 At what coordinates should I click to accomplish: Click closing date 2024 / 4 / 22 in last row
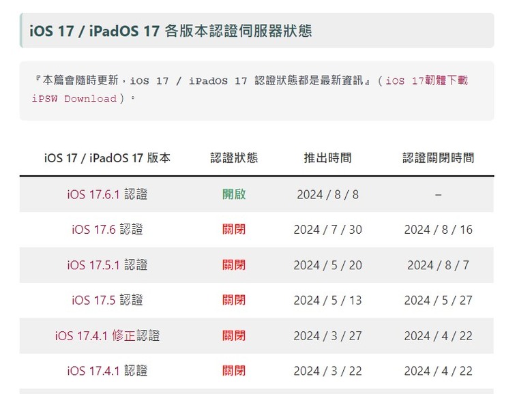439,372
